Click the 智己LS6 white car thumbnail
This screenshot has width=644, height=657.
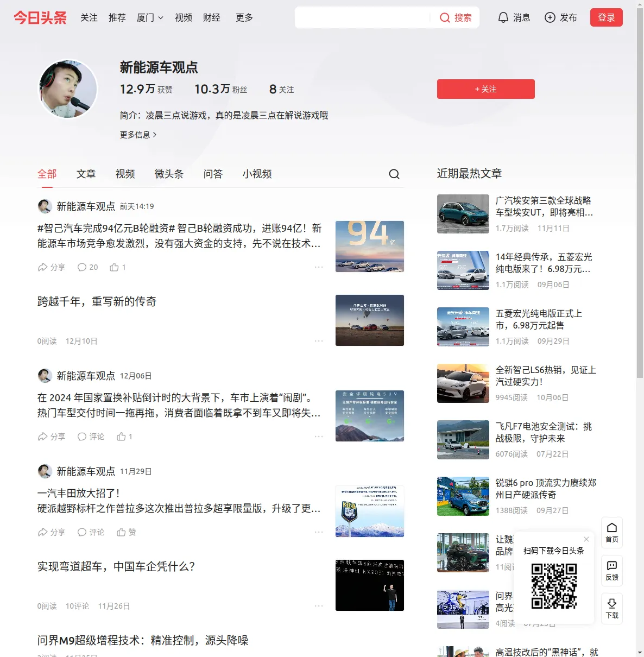463,383
